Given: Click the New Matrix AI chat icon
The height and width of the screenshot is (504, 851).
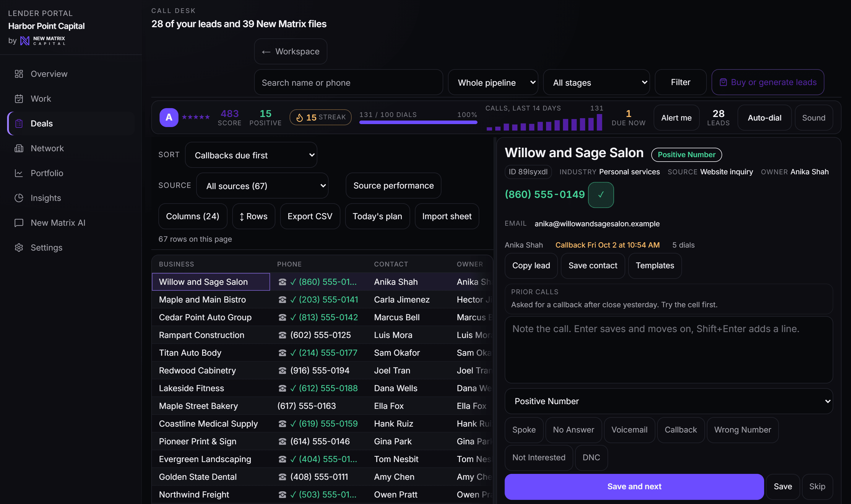Looking at the screenshot, I should (x=19, y=222).
